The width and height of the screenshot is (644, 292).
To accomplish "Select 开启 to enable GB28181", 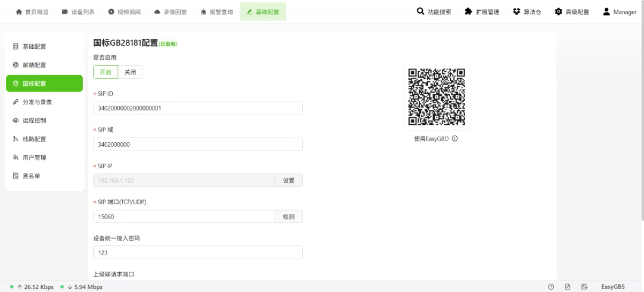I will pos(105,72).
